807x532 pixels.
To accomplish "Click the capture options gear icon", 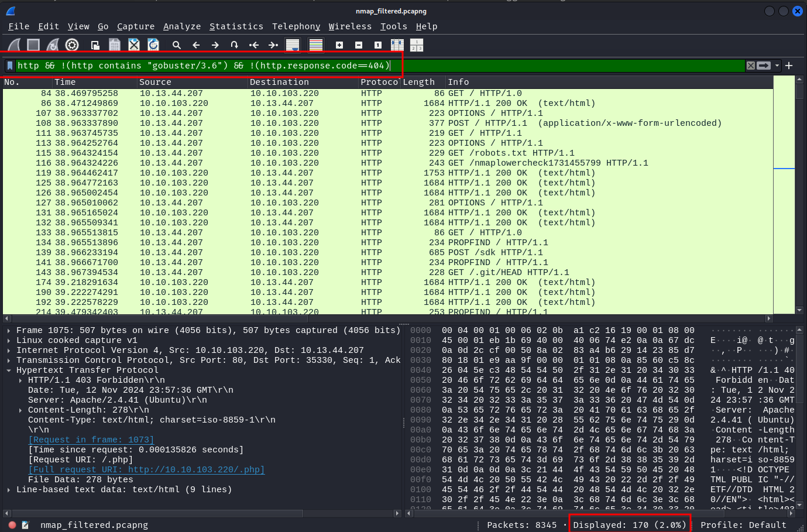I will point(72,45).
